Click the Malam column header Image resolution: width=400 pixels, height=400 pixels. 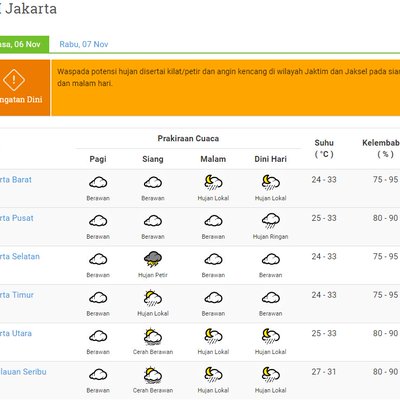(x=213, y=159)
